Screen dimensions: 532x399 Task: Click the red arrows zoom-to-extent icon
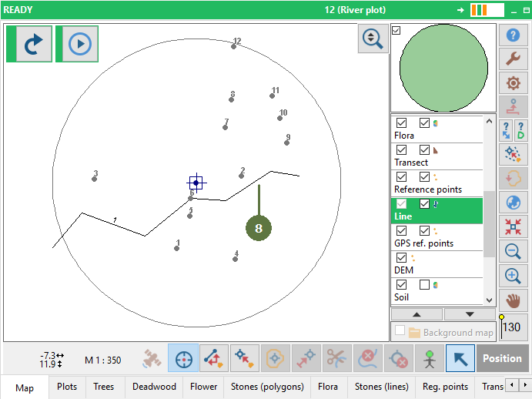coord(513,226)
